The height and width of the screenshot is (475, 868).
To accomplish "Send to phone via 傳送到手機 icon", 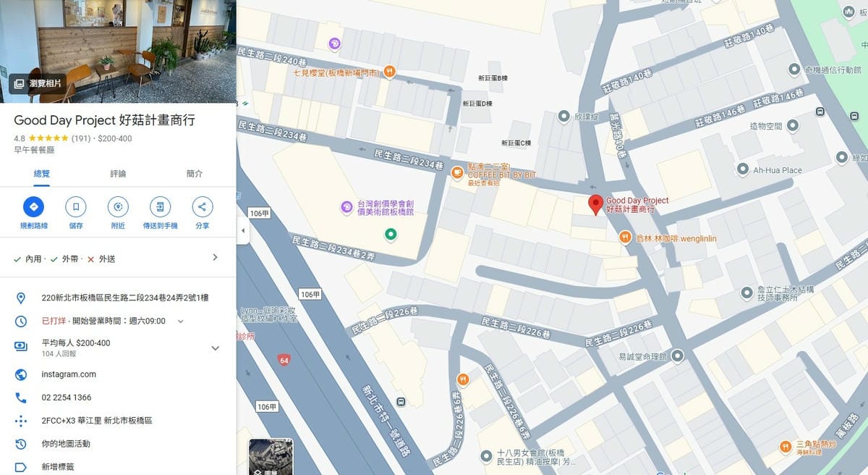I will pos(160,207).
